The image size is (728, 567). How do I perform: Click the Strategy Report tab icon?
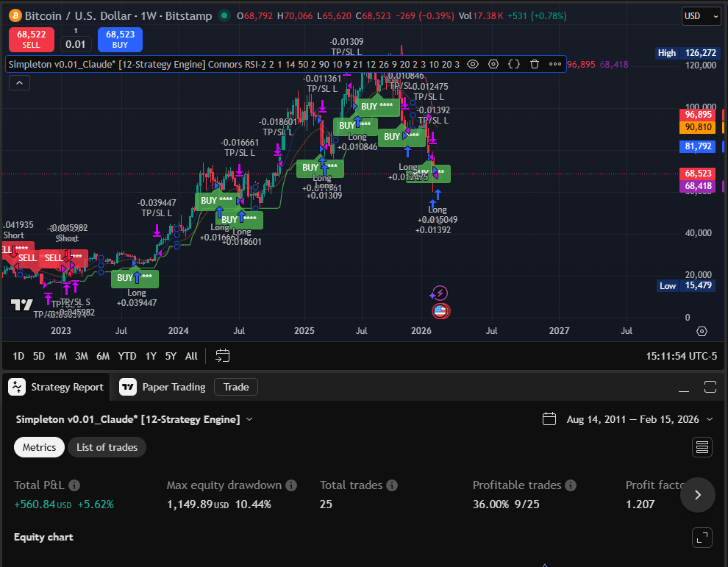tap(17, 387)
